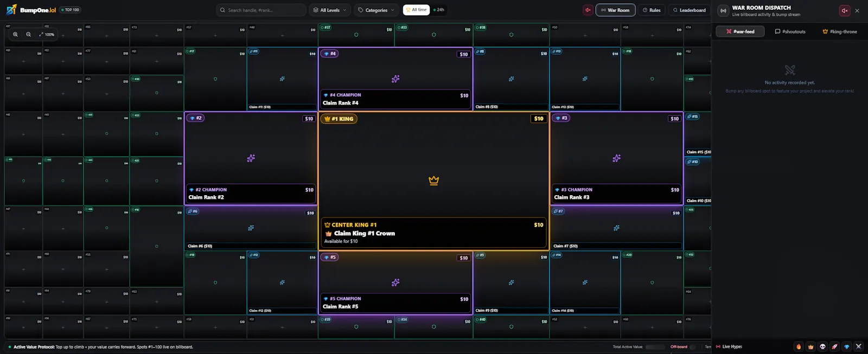Click the sparkle icon in the #6 tile
868x354 pixels.
pos(251,228)
